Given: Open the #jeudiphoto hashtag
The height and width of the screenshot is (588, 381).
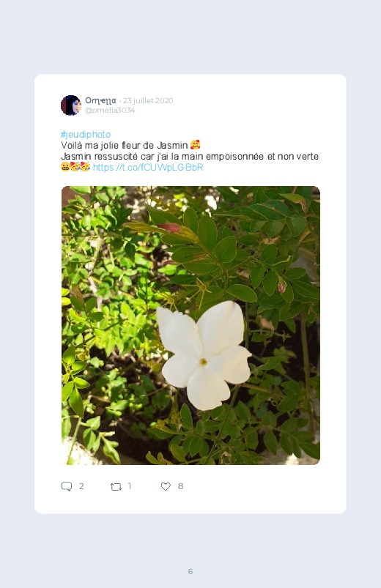Looking at the screenshot, I should click(x=86, y=134).
